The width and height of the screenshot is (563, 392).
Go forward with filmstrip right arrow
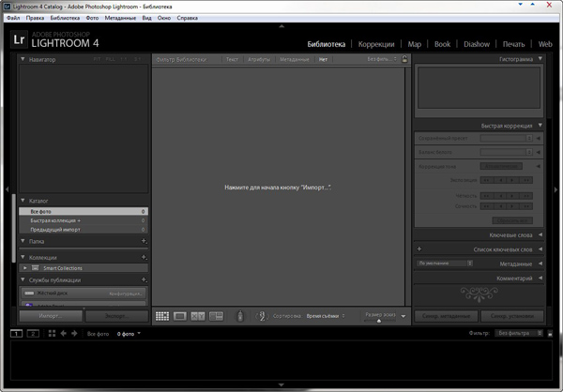(74, 334)
